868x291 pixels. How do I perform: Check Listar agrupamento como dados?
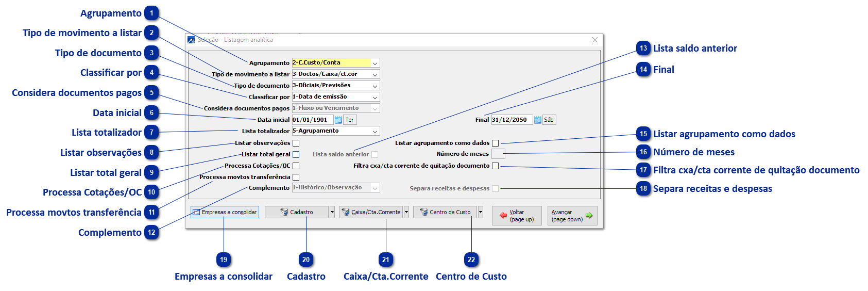coord(495,143)
